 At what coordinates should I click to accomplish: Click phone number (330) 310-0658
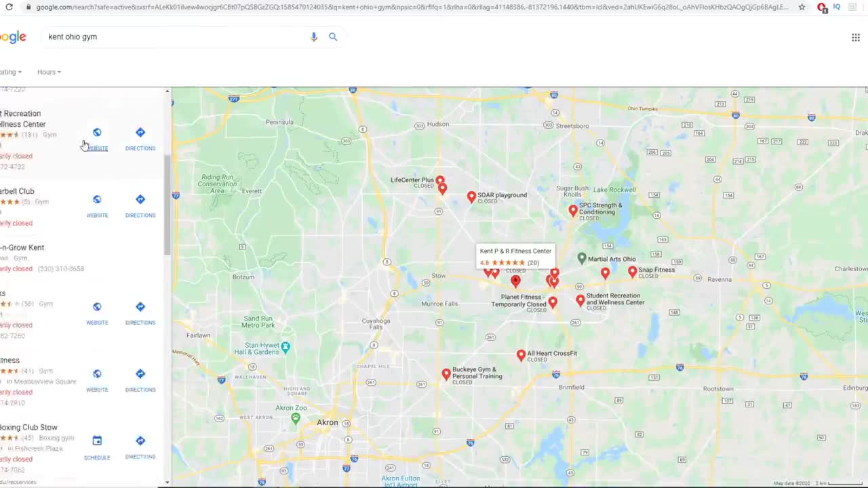tap(61, 269)
